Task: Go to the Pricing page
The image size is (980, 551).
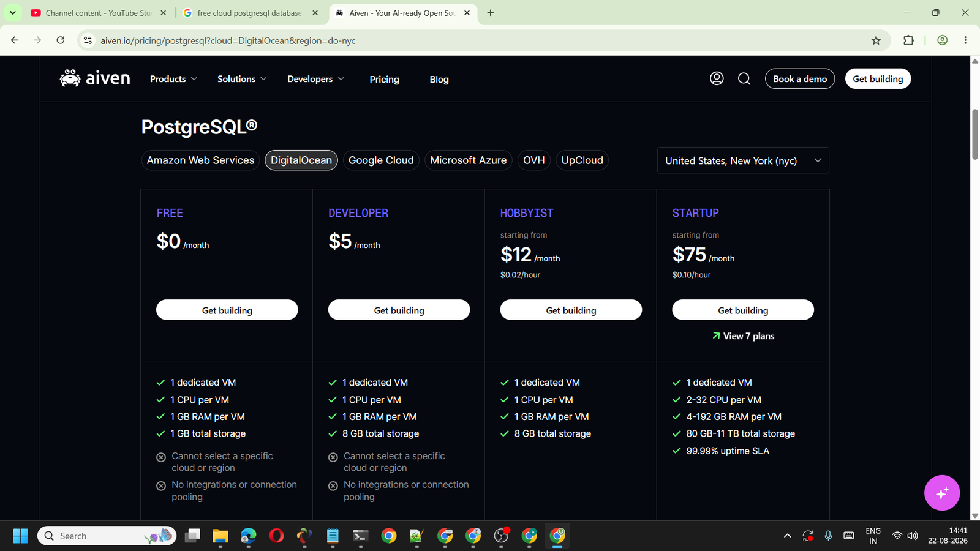Action: (384, 79)
